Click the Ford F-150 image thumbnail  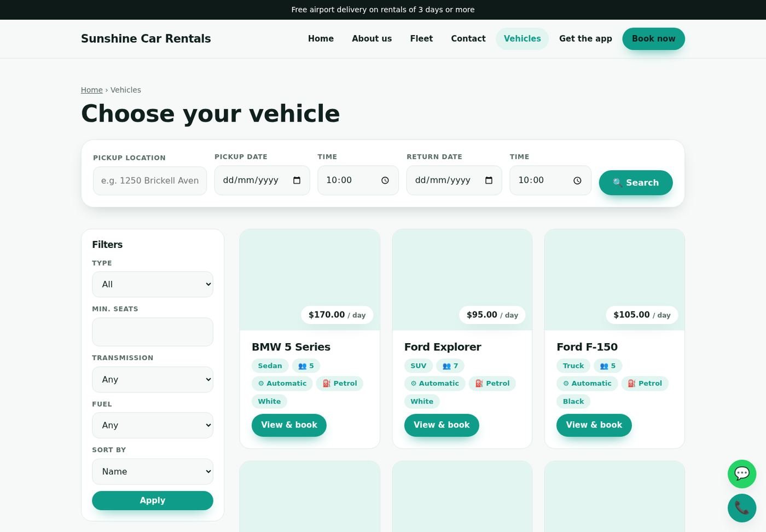[x=614, y=280]
